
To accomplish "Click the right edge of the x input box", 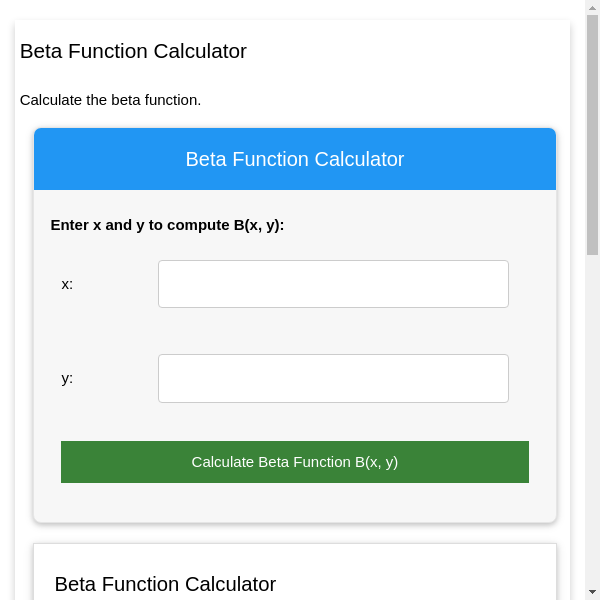I will click(502, 284).
